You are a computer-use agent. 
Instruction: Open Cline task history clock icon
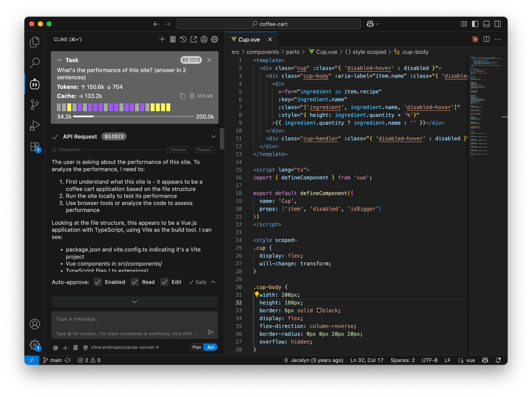(183, 39)
